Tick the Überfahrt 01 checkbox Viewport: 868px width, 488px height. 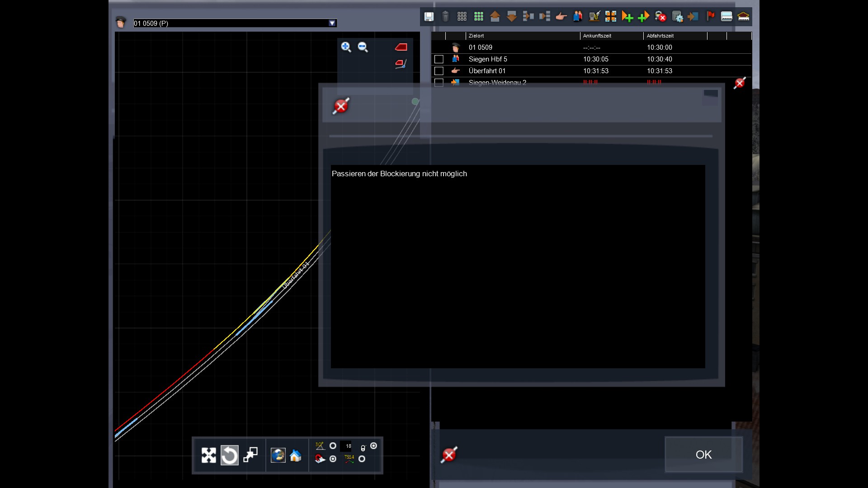(439, 71)
